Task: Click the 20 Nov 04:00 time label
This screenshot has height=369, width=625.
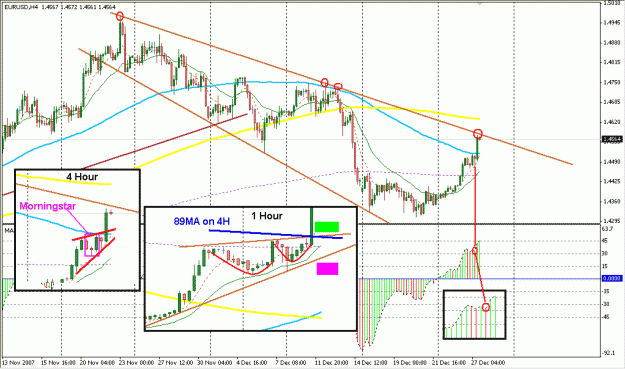Action: pyautogui.click(x=98, y=363)
